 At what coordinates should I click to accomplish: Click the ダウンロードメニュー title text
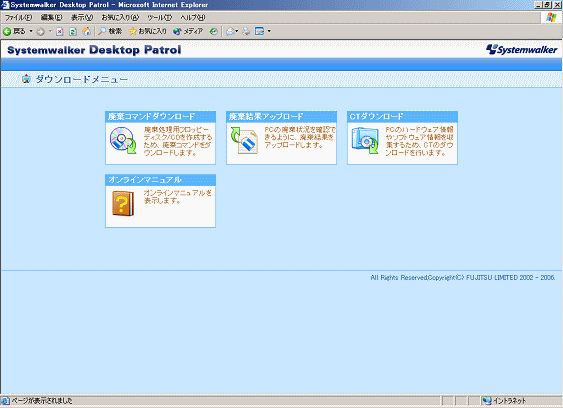[x=82, y=79]
